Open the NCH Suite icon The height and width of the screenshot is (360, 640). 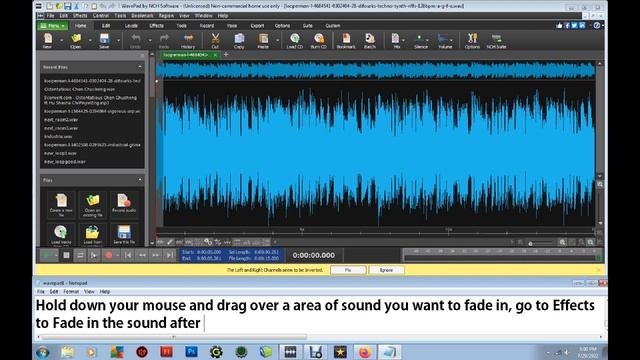tap(496, 41)
